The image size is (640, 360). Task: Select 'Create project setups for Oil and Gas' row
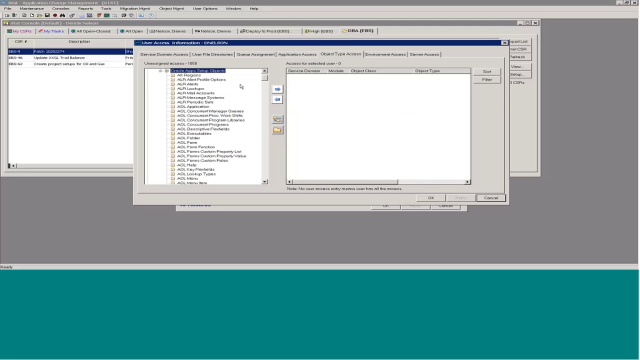[x=70, y=64]
